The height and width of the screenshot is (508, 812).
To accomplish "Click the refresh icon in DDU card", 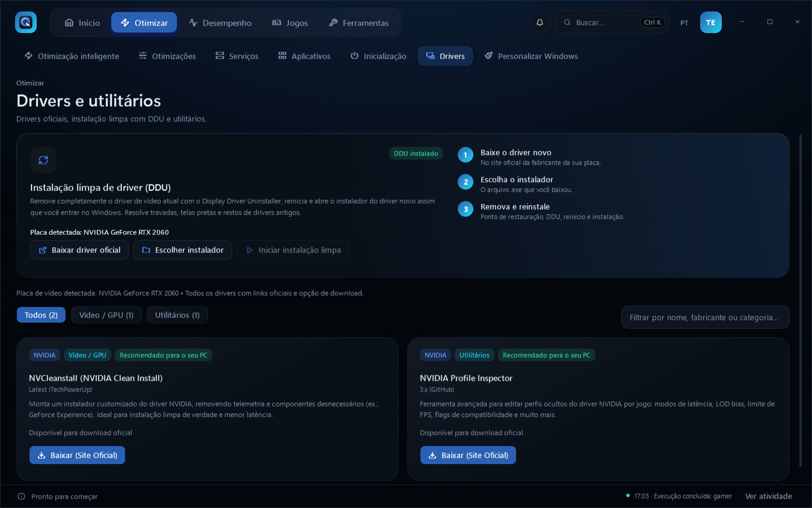I will [43, 160].
